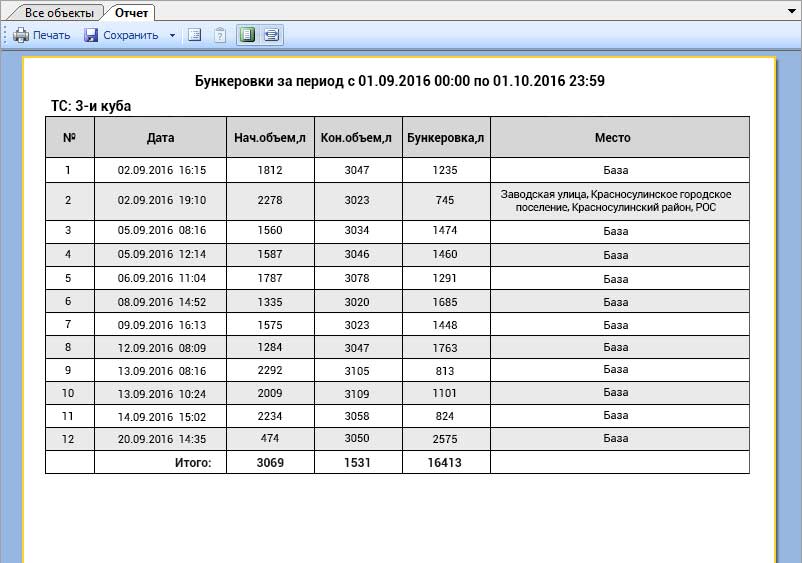The height and width of the screenshot is (563, 802).
Task: Click the date cell 20.09.2016 14:35
Action: (161, 439)
